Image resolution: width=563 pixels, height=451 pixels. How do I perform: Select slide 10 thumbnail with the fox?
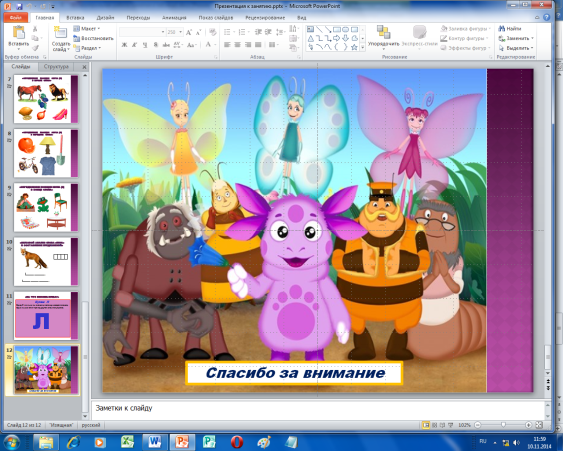point(46,262)
